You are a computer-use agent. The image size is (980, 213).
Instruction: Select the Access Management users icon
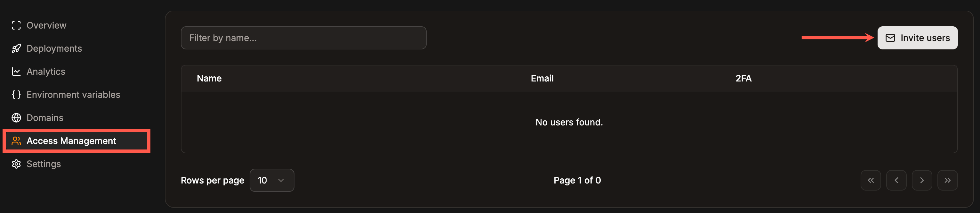pos(16,141)
